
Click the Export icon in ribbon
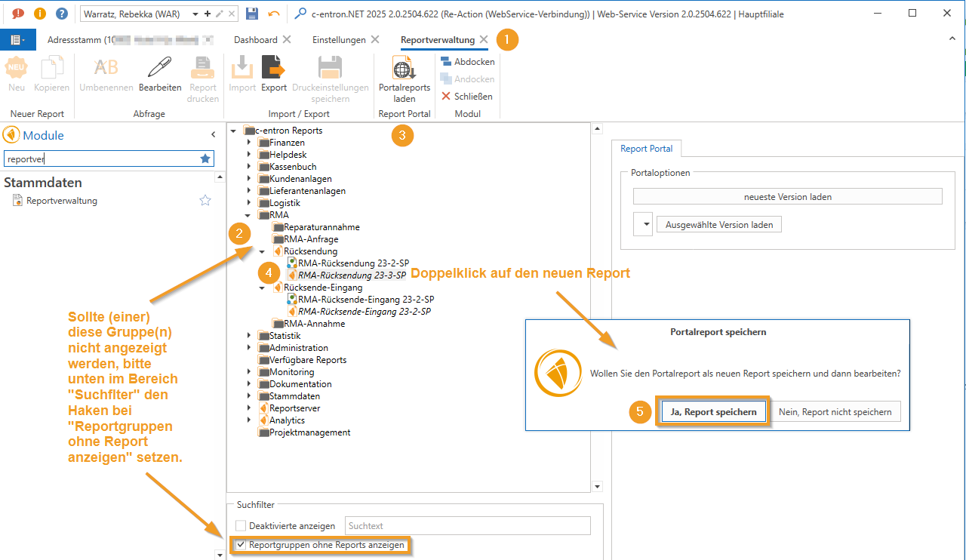(x=273, y=69)
